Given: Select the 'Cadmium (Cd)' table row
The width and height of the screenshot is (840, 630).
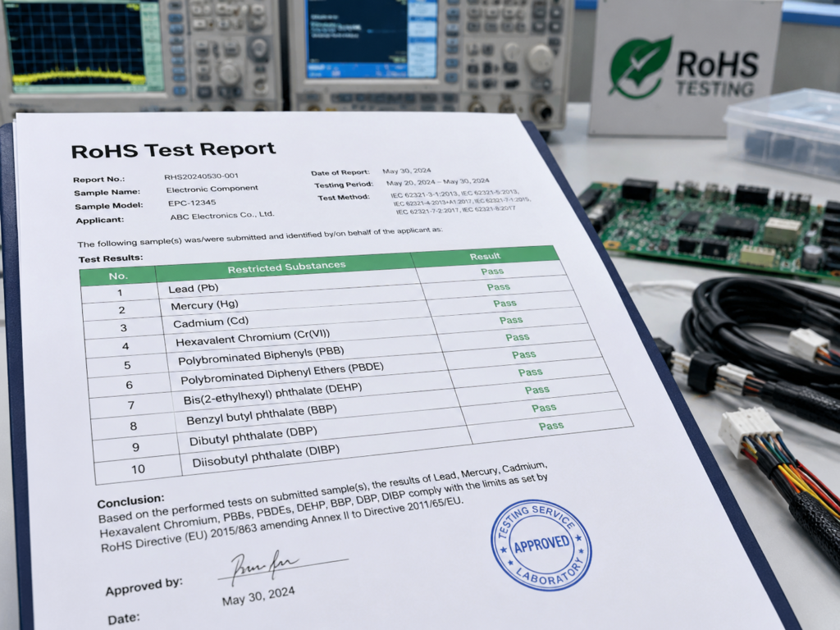Looking at the screenshot, I should coord(332,316).
